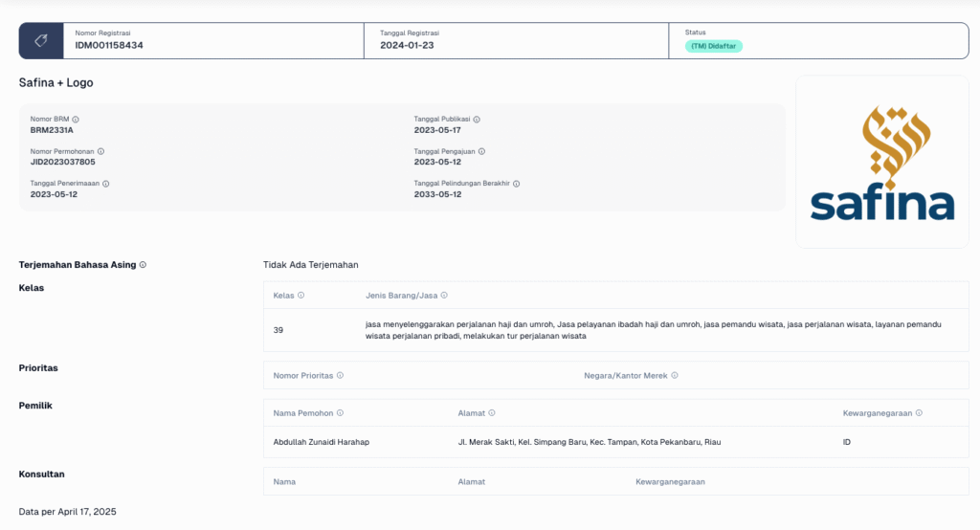
Task: Open info icon next to Tanggal Publikasi
Action: tap(477, 120)
